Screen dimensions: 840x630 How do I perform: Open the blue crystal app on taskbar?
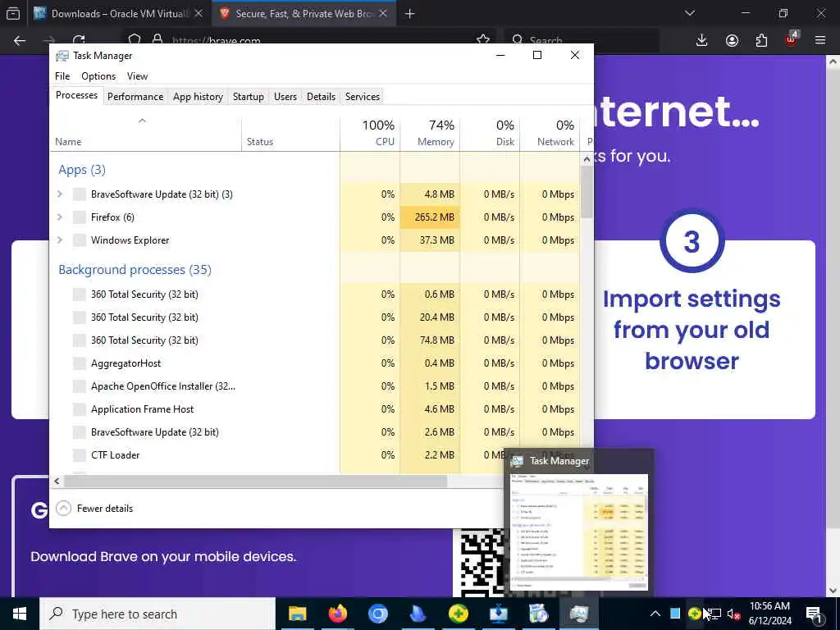point(418,614)
